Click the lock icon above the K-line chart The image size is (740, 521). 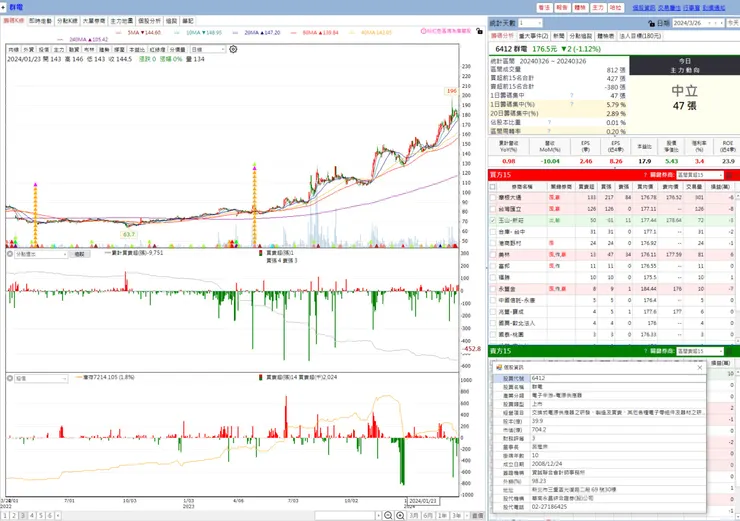point(479,31)
